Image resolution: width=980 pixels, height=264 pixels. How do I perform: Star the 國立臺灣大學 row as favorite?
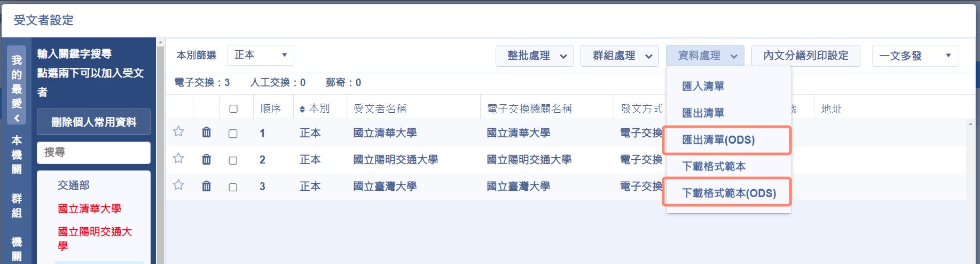pos(178,185)
